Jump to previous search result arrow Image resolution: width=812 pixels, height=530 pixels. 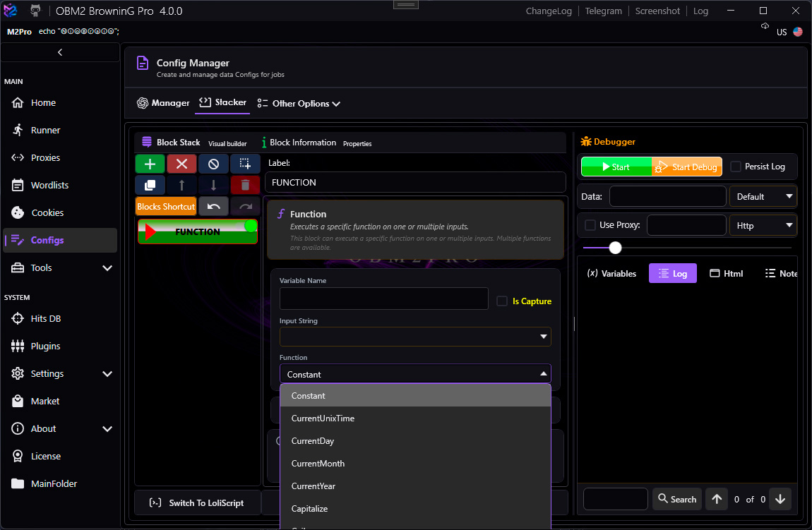point(717,499)
